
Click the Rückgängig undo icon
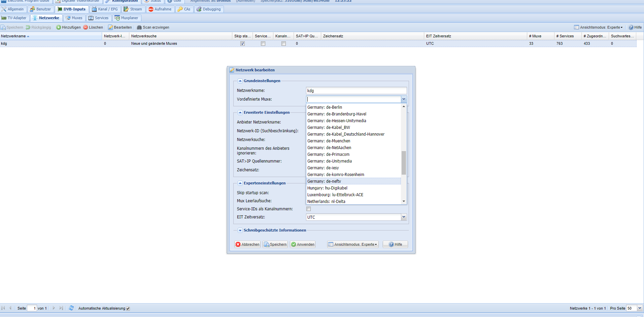click(x=28, y=27)
